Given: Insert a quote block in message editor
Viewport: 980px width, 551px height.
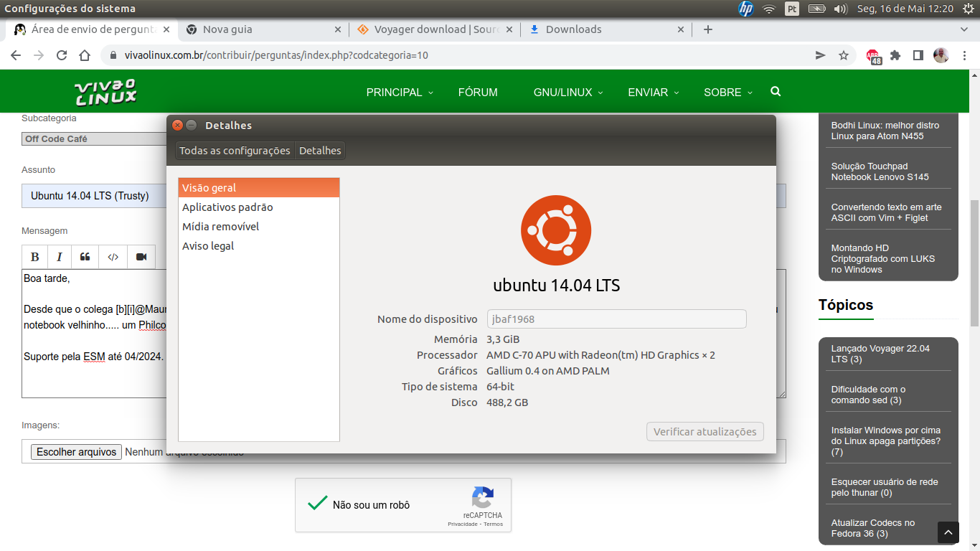Looking at the screenshot, I should point(85,257).
